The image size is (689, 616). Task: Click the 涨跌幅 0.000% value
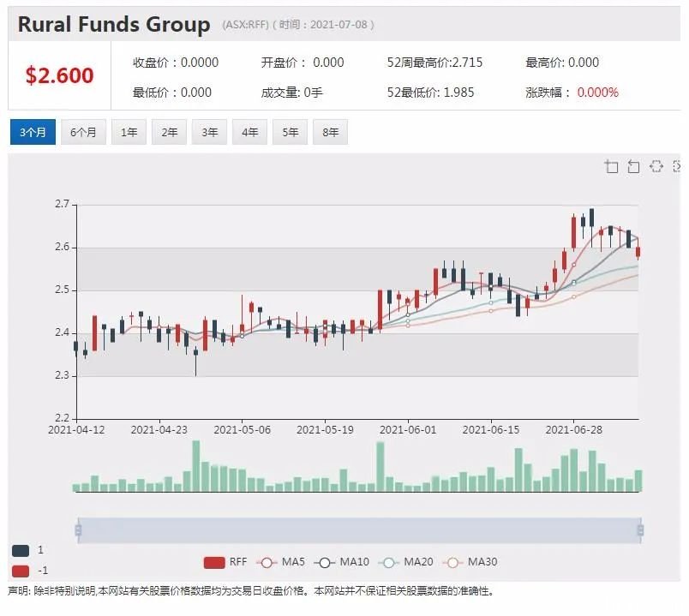click(572, 93)
